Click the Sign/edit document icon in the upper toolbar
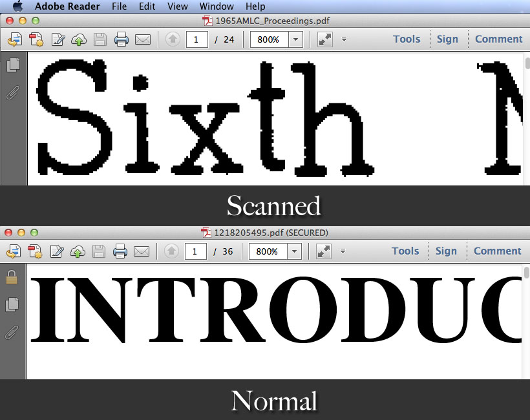Screen dimensions: 530x420 (x=58, y=39)
